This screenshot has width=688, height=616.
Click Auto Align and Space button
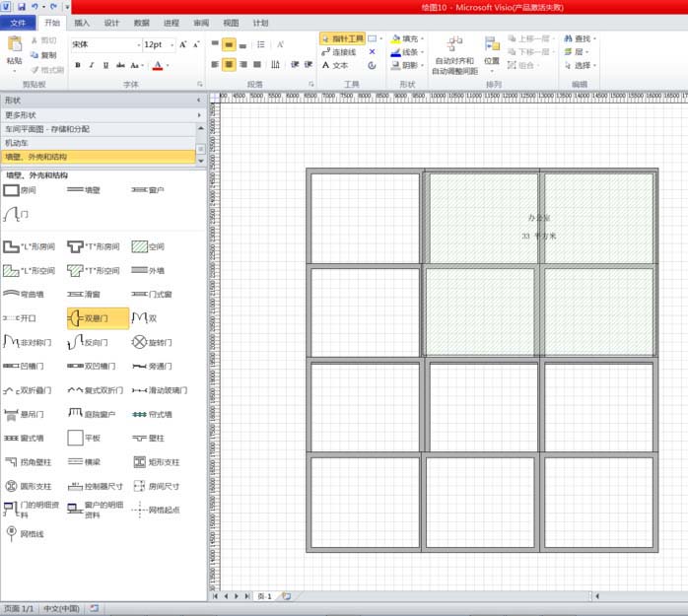tap(454, 56)
